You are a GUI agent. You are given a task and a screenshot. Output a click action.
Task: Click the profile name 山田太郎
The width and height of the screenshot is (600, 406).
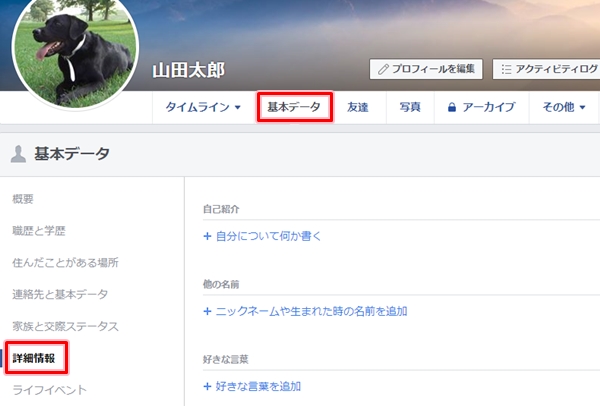[x=189, y=70]
